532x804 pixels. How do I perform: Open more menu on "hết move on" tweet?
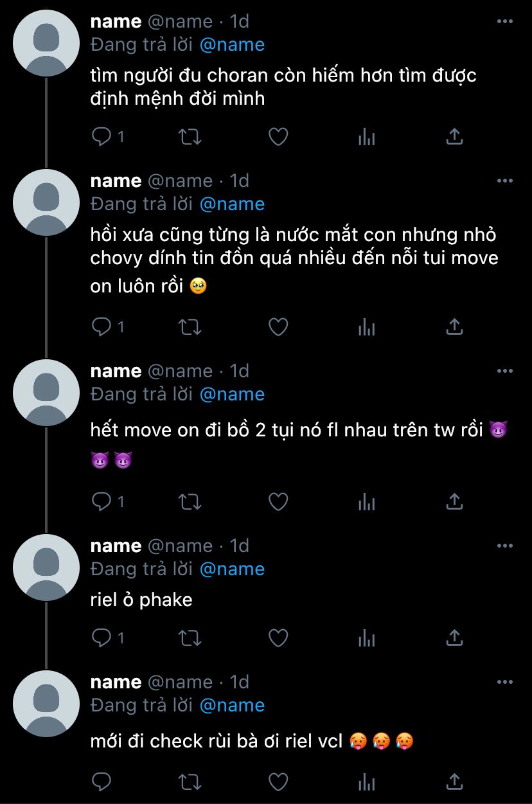pyautogui.click(x=505, y=371)
